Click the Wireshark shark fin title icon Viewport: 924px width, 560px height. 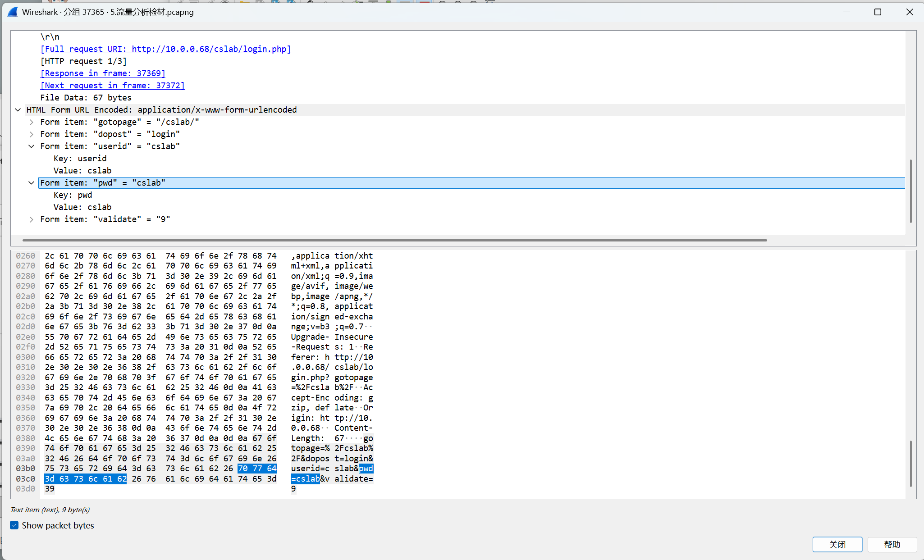pos(13,12)
